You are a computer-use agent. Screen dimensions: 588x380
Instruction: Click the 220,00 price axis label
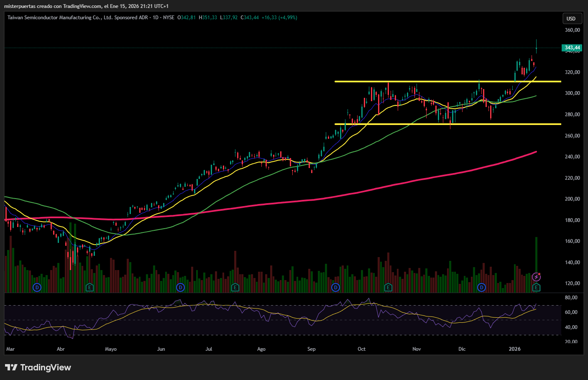tap(572, 178)
